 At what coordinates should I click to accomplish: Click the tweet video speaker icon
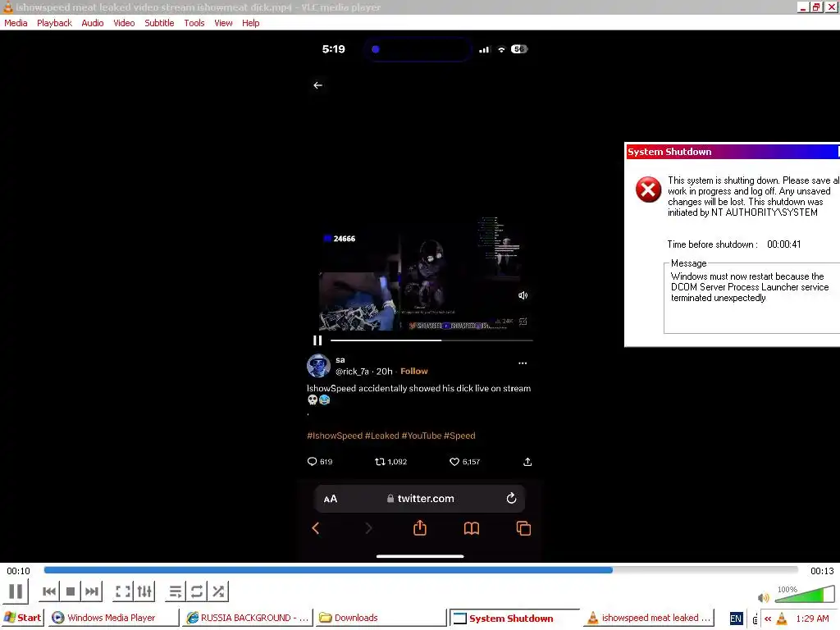523,295
